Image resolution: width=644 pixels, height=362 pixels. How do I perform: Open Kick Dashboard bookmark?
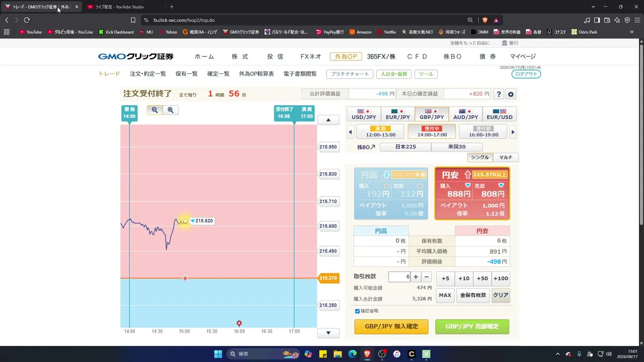click(x=116, y=32)
